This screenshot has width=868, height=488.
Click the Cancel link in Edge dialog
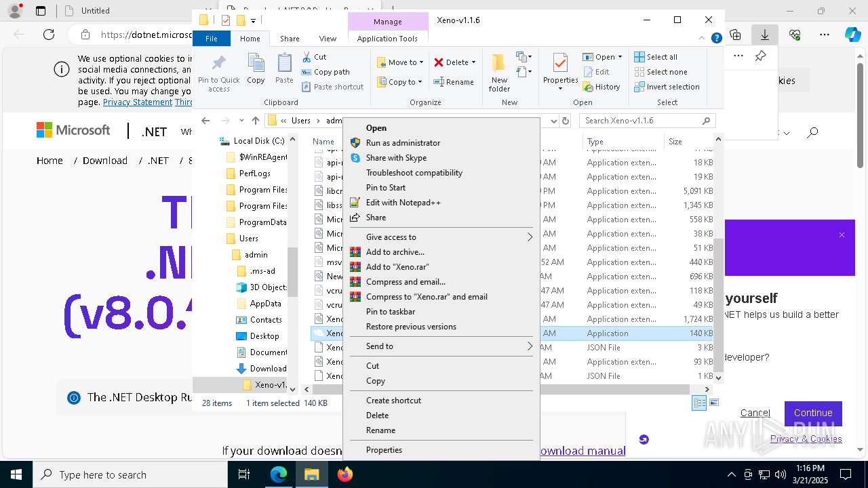click(755, 413)
